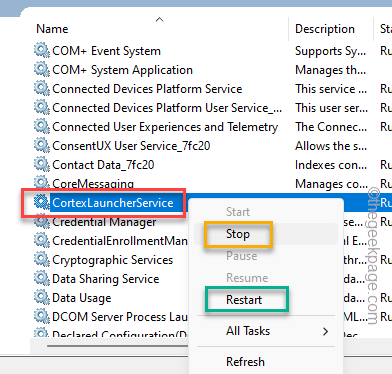This screenshot has width=392, height=374.
Task: Choose Restart from the context menu
Action: (244, 300)
